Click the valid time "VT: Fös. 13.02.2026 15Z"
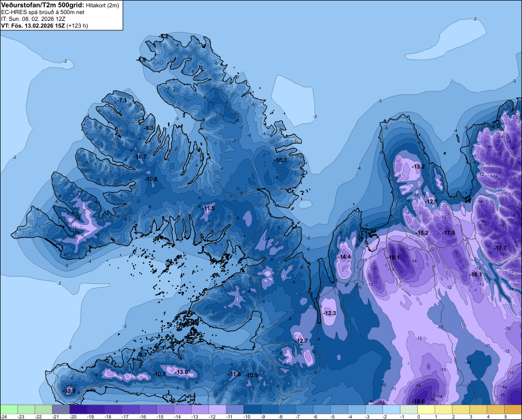Image resolution: width=522 pixels, height=420 pixels. (x=33, y=26)
